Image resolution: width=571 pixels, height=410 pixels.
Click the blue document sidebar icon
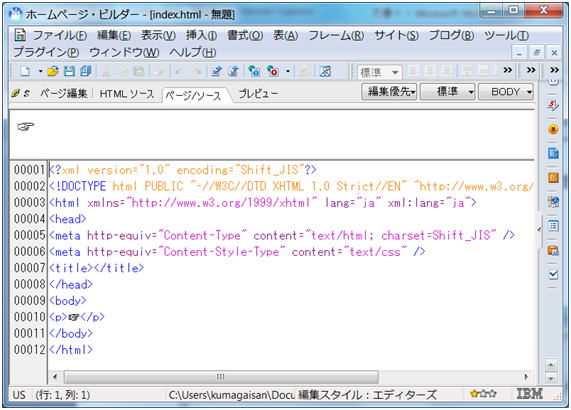click(x=553, y=153)
